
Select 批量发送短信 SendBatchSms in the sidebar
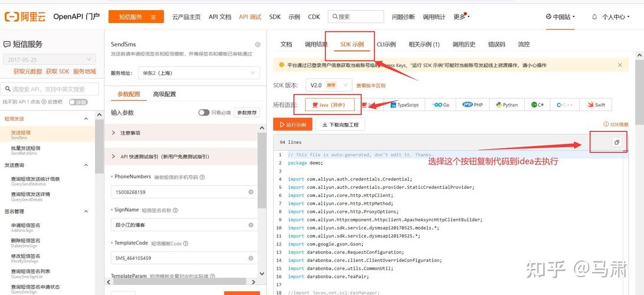(x=47, y=150)
